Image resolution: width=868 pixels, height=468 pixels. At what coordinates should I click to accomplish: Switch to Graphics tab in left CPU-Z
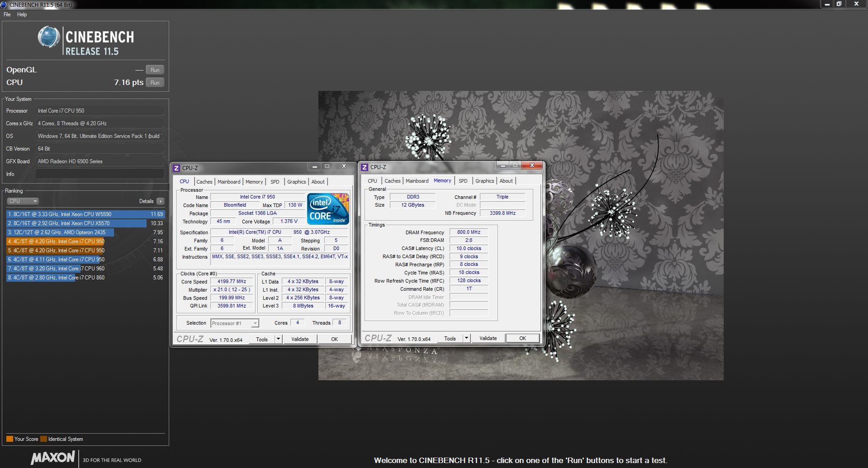(x=296, y=182)
